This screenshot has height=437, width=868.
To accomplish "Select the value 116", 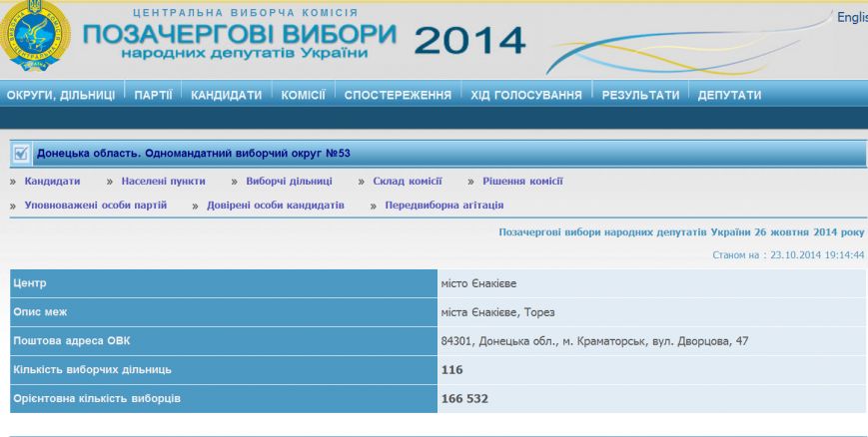I will (x=451, y=370).
